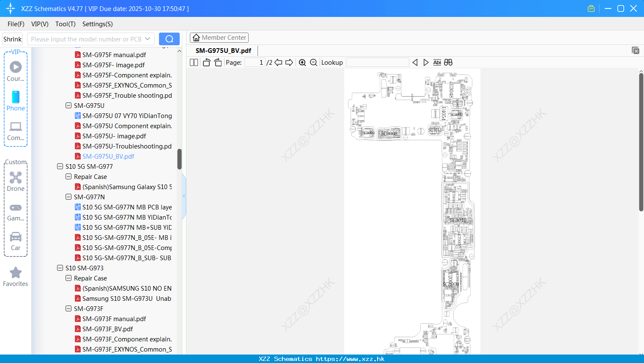Collapse the SM-G975U folder
This screenshot has height=363, width=644.
(x=69, y=105)
